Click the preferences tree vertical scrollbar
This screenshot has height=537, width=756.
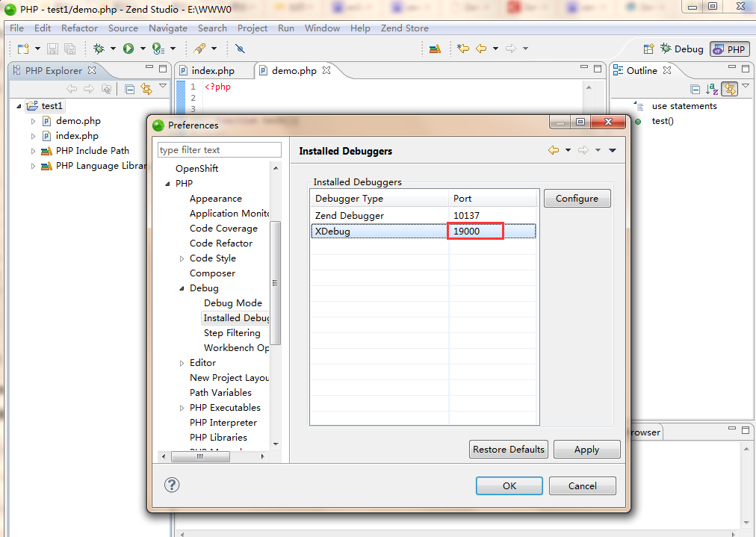click(x=276, y=282)
